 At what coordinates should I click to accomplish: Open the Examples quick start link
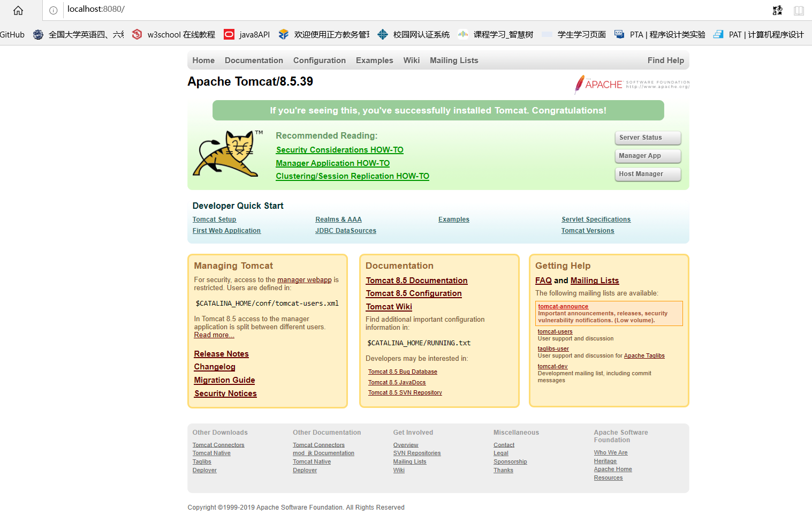click(454, 219)
